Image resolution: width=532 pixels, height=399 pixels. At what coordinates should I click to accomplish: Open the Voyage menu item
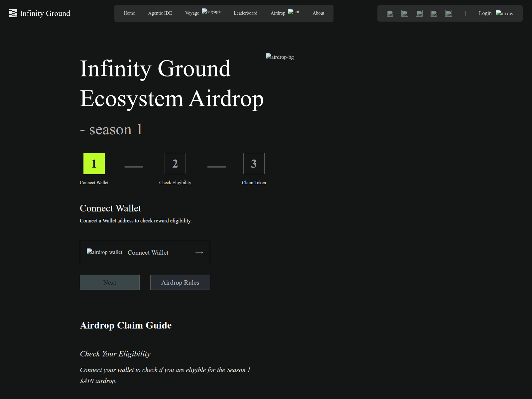click(192, 13)
